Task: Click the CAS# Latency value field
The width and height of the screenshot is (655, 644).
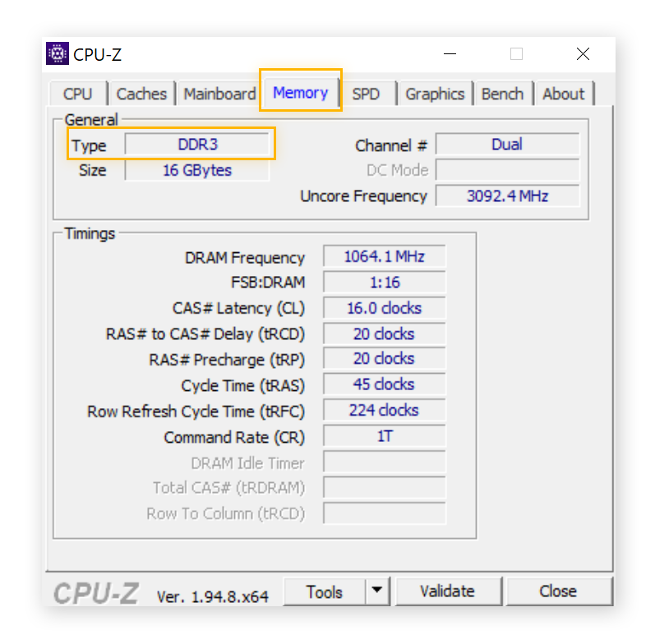Action: pyautogui.click(x=384, y=308)
